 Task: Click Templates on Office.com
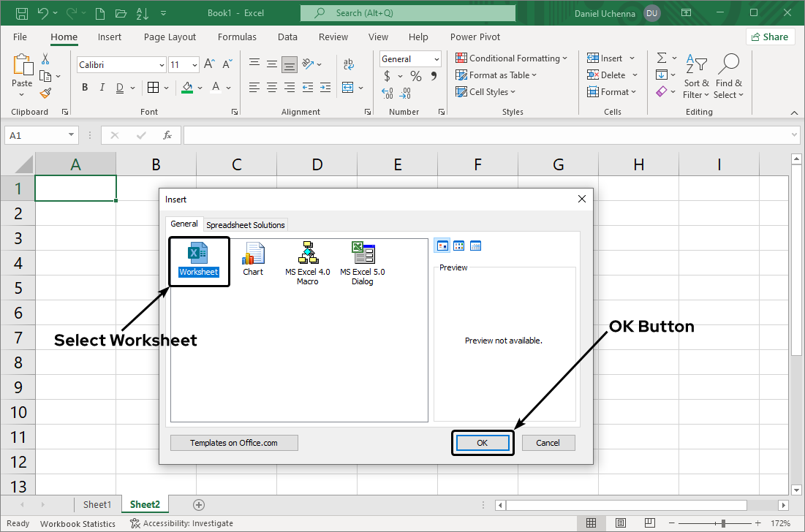pos(234,442)
